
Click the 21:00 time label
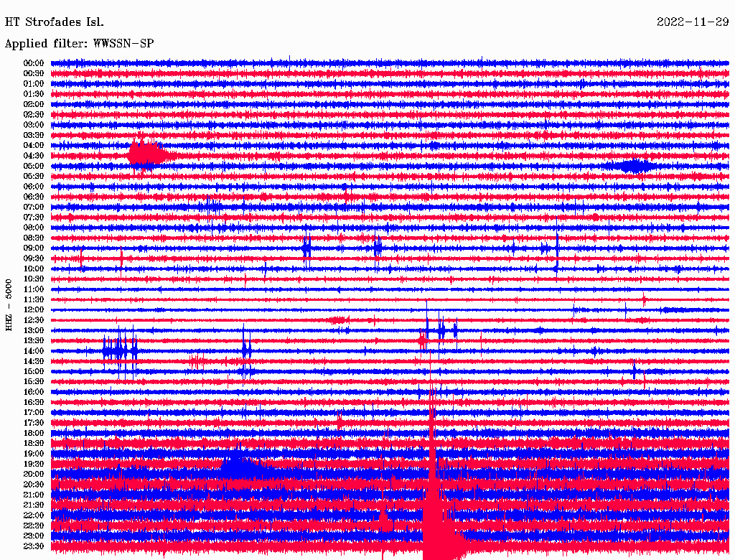(34, 495)
